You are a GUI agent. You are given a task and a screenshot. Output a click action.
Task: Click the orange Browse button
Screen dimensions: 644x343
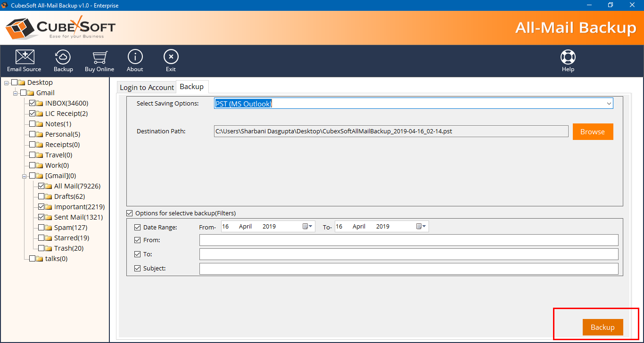pyautogui.click(x=593, y=132)
